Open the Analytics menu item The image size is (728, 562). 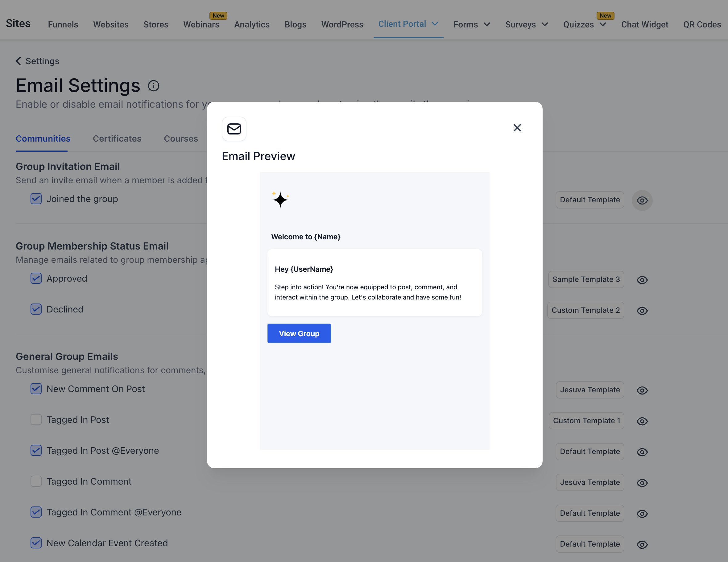click(x=252, y=25)
